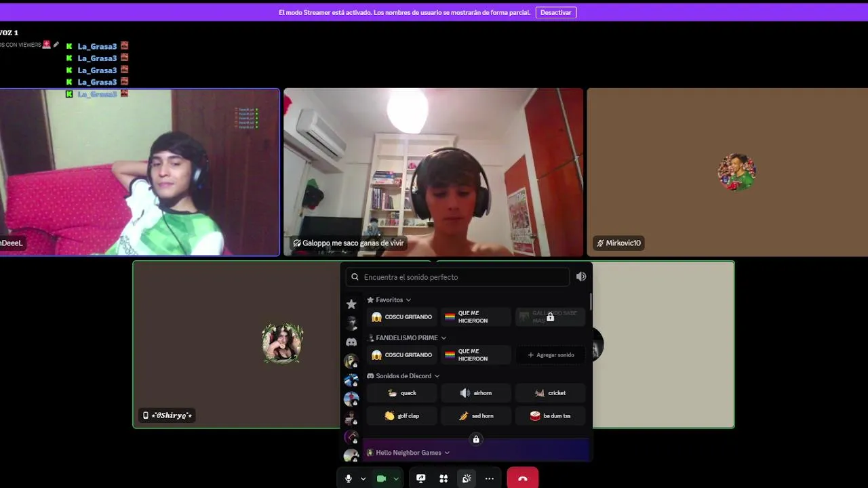Select the pink-couch webcam tile
Viewport: 868px width, 488px height.
coord(139,172)
